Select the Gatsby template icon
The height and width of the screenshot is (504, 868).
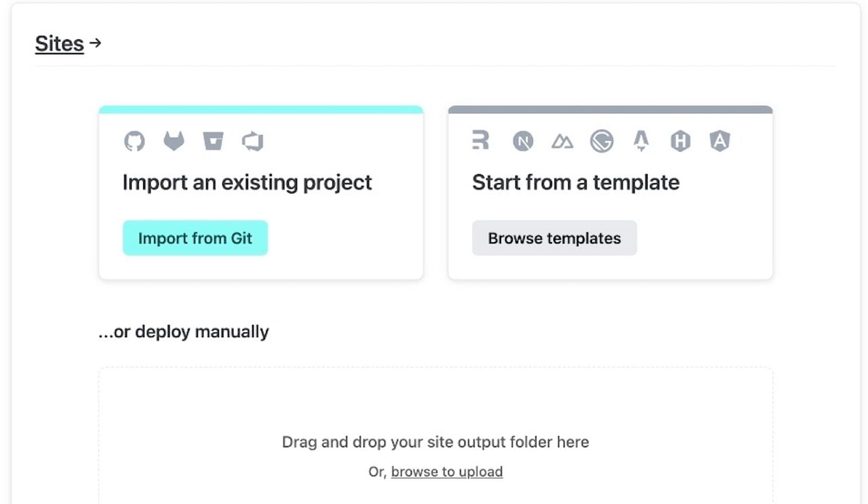point(601,141)
